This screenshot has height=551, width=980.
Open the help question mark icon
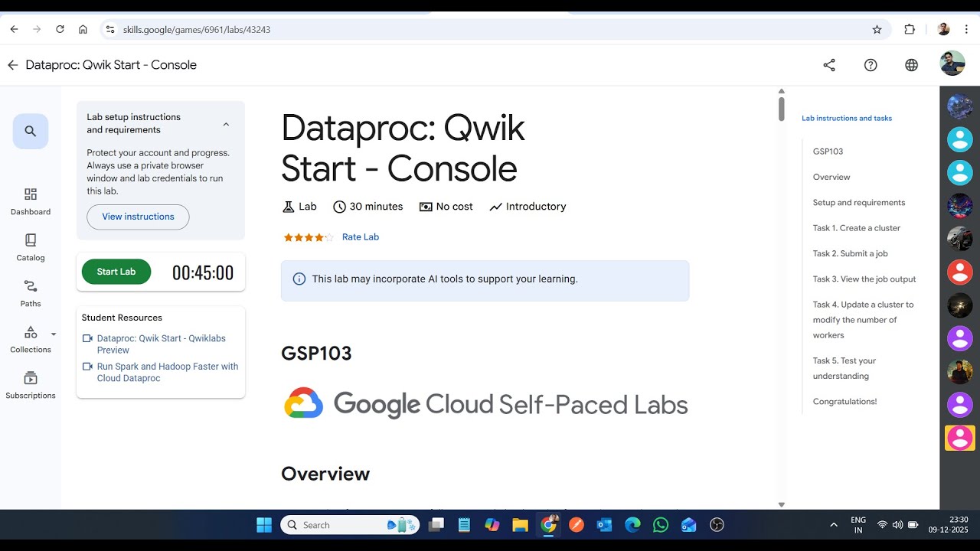pyautogui.click(x=871, y=65)
